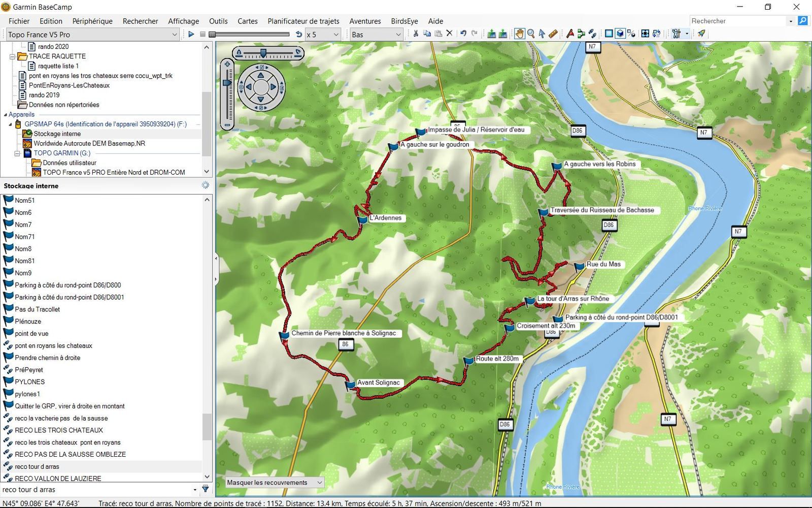Click the L'Ardennes waypoint flag on map
This screenshot has width=812, height=508.
tap(362, 220)
